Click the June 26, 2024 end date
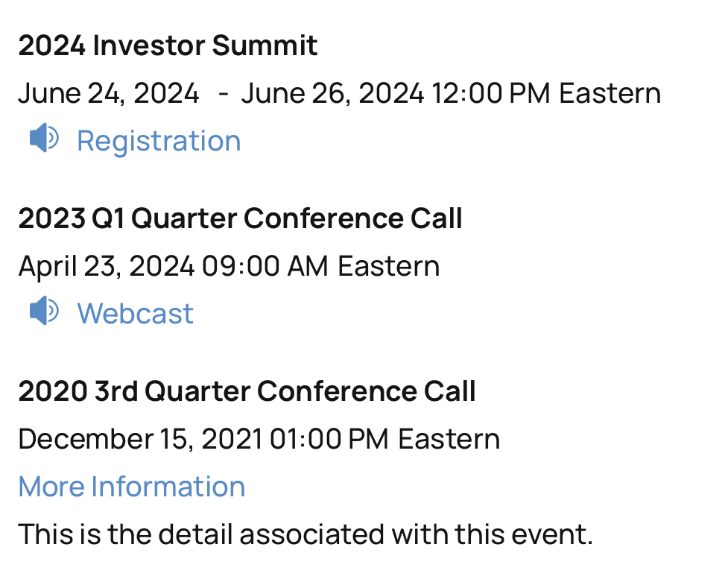725x588 pixels. (332, 94)
